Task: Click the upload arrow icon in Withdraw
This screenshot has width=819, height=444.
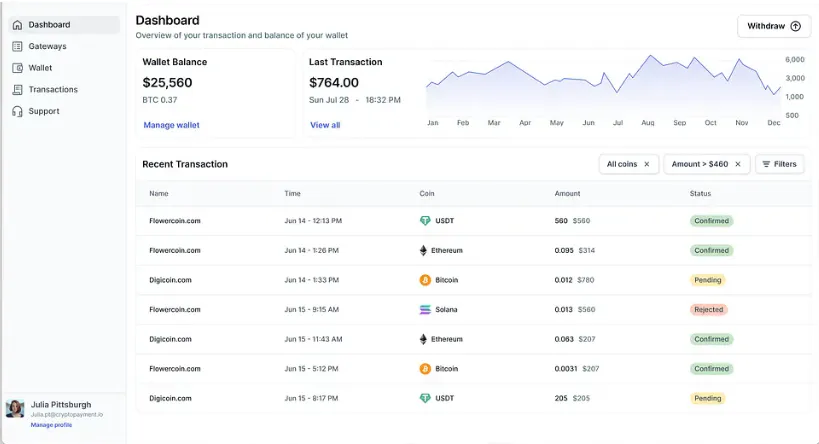Action: pos(795,26)
